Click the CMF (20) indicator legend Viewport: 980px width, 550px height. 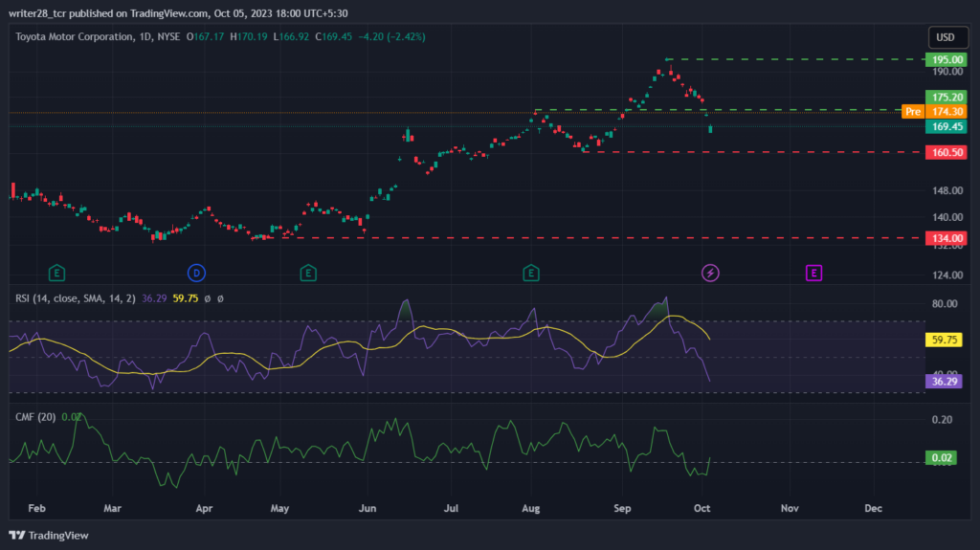coord(35,417)
